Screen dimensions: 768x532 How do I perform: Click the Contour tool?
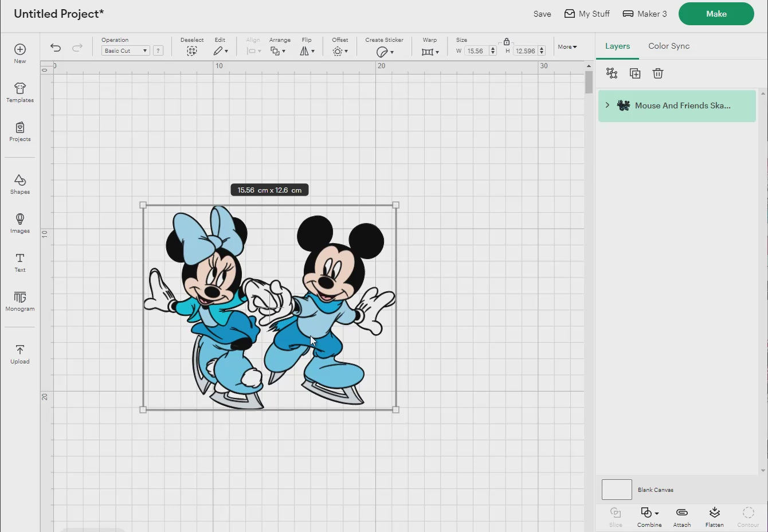pyautogui.click(x=748, y=517)
